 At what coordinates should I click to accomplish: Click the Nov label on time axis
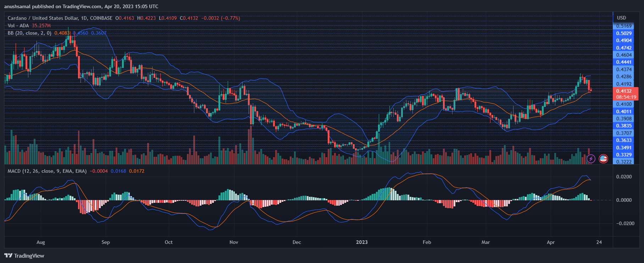coord(234,242)
